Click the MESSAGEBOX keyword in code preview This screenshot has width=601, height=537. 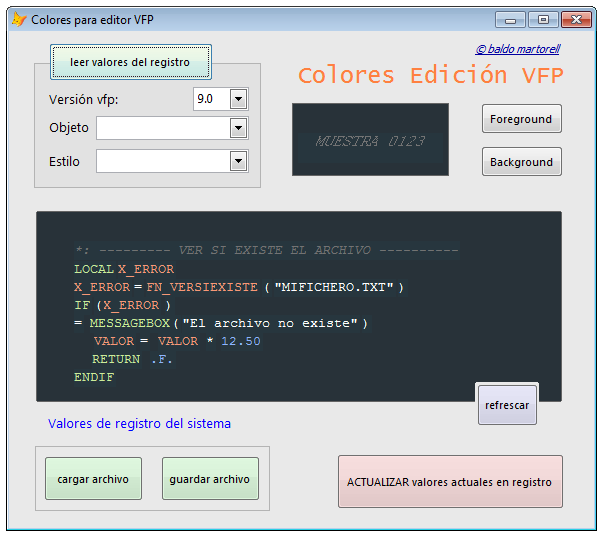click(130, 323)
